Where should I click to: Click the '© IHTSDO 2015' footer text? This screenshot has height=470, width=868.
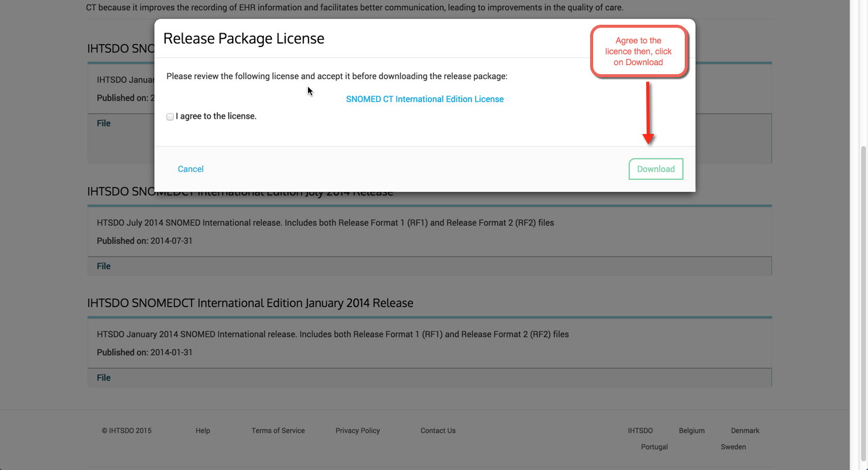[127, 431]
